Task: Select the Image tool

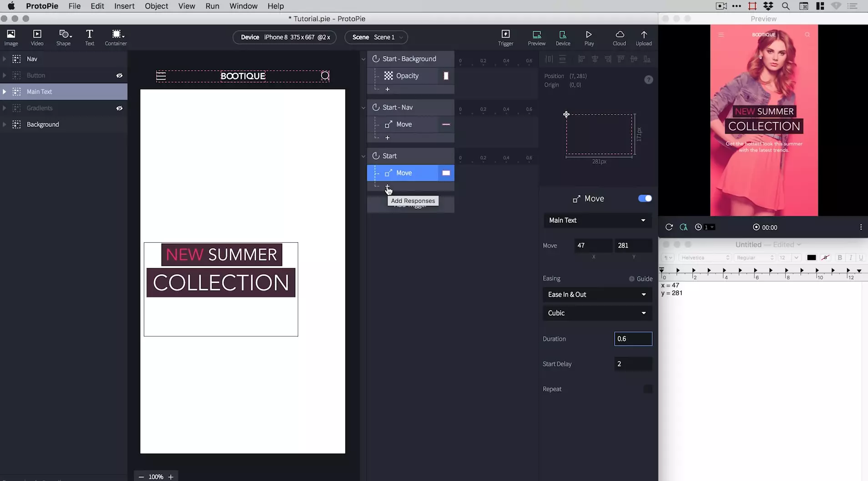Action: tap(11, 37)
